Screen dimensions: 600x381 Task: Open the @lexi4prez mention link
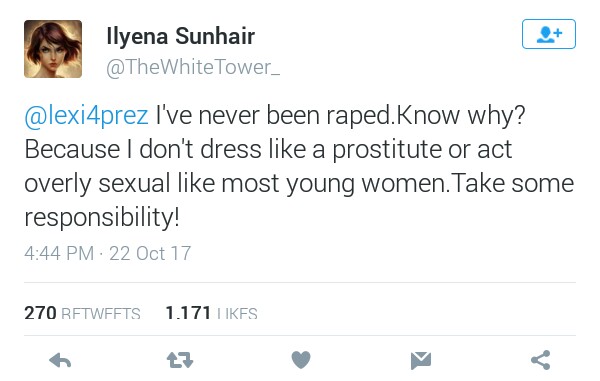[x=86, y=115]
